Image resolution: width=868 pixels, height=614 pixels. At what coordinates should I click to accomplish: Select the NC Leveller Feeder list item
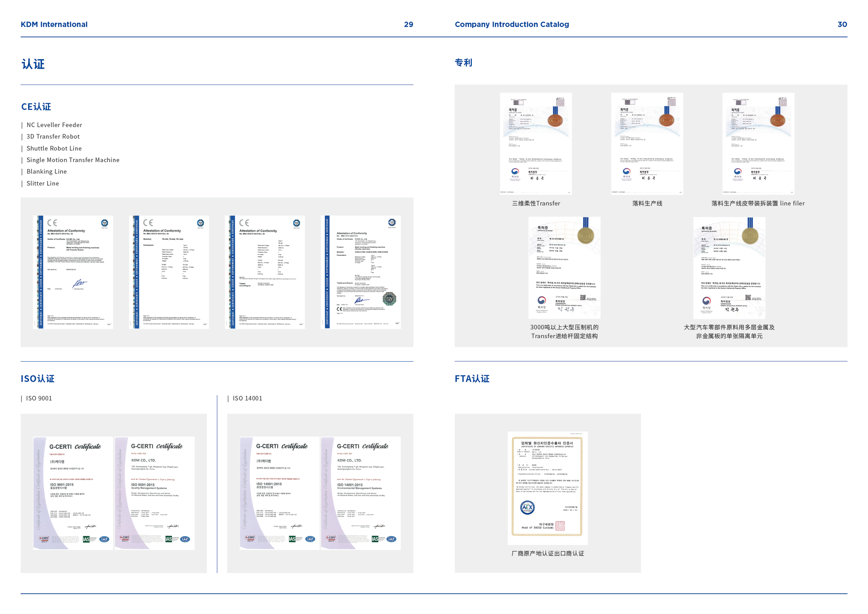[54, 125]
